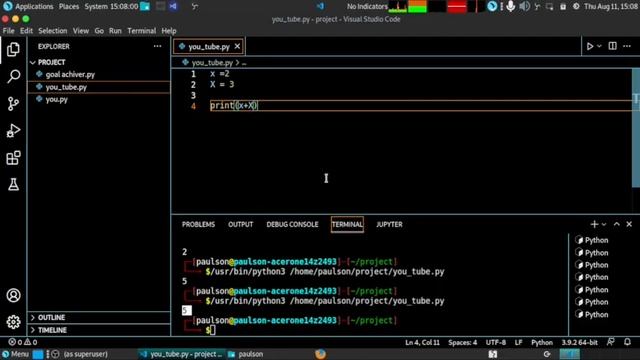Screen dimensions: 640x360
Task: Open the Source Control view
Action: (13, 104)
